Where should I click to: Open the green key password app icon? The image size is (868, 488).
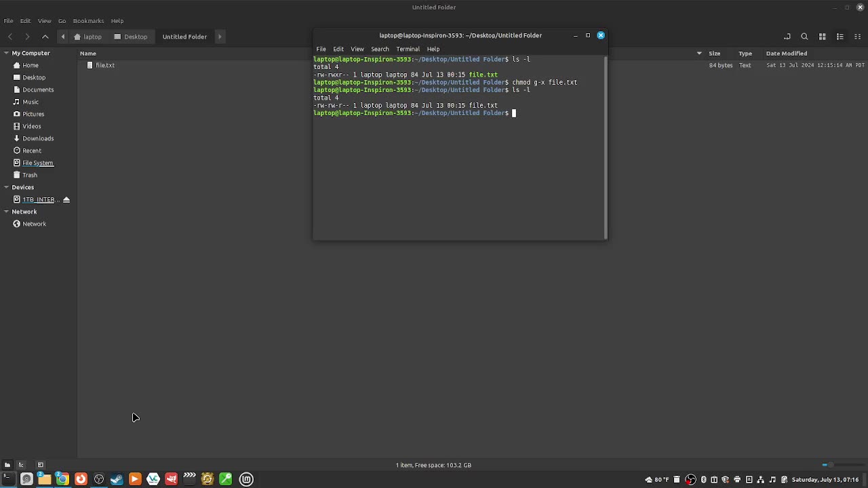click(x=225, y=479)
